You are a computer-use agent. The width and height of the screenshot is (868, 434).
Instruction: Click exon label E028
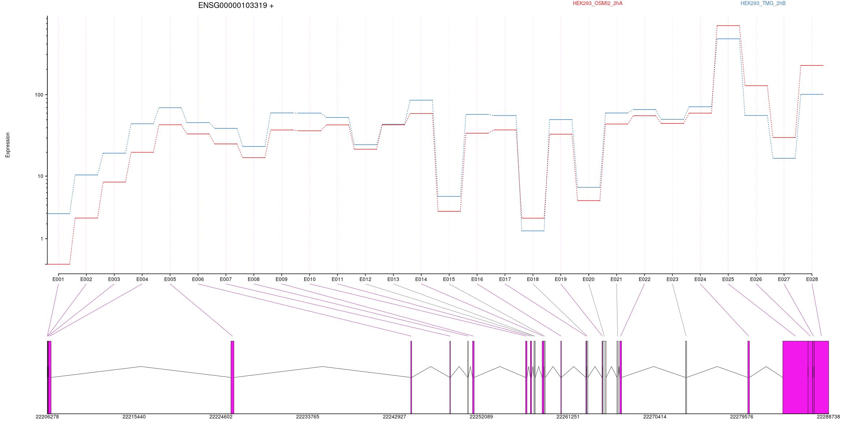[x=812, y=279]
